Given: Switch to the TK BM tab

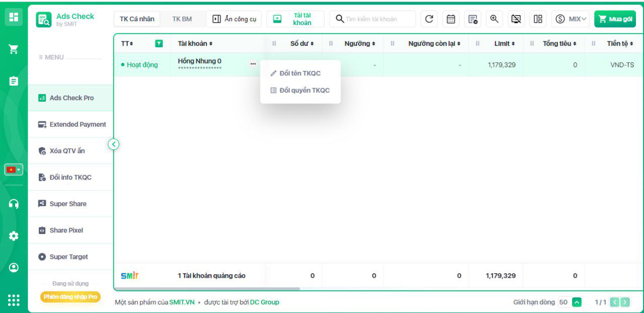Looking at the screenshot, I should point(182,19).
